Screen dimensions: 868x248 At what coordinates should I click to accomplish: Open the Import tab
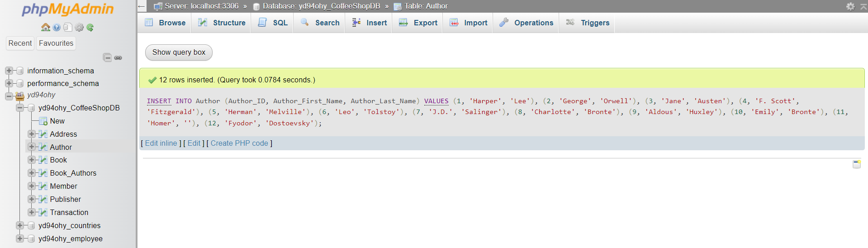point(468,23)
